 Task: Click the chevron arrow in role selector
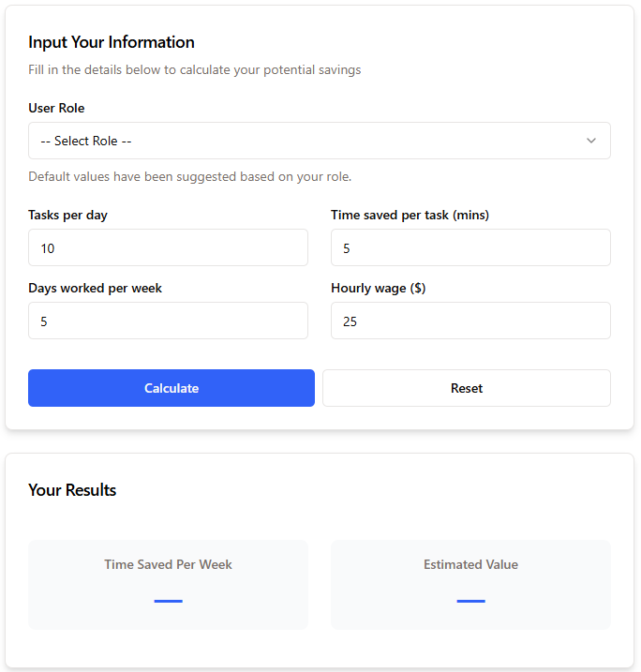tap(591, 141)
